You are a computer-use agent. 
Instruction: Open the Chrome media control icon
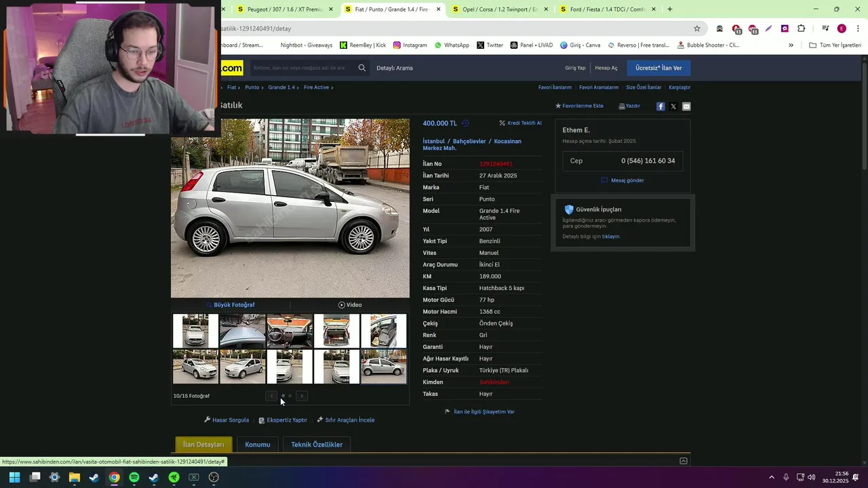point(825,28)
